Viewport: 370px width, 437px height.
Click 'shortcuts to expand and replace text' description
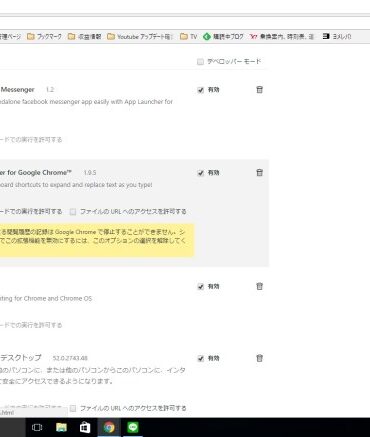coord(76,185)
